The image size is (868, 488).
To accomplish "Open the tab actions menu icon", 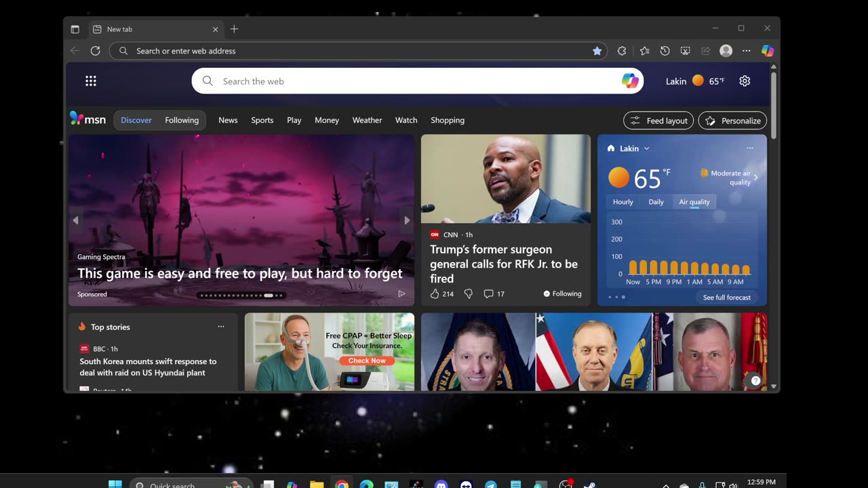I will coord(75,29).
